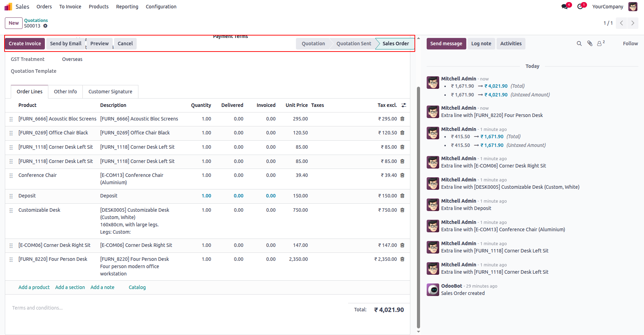Click the form's vertical scrollbar
644x335 pixels.
pos(418,207)
